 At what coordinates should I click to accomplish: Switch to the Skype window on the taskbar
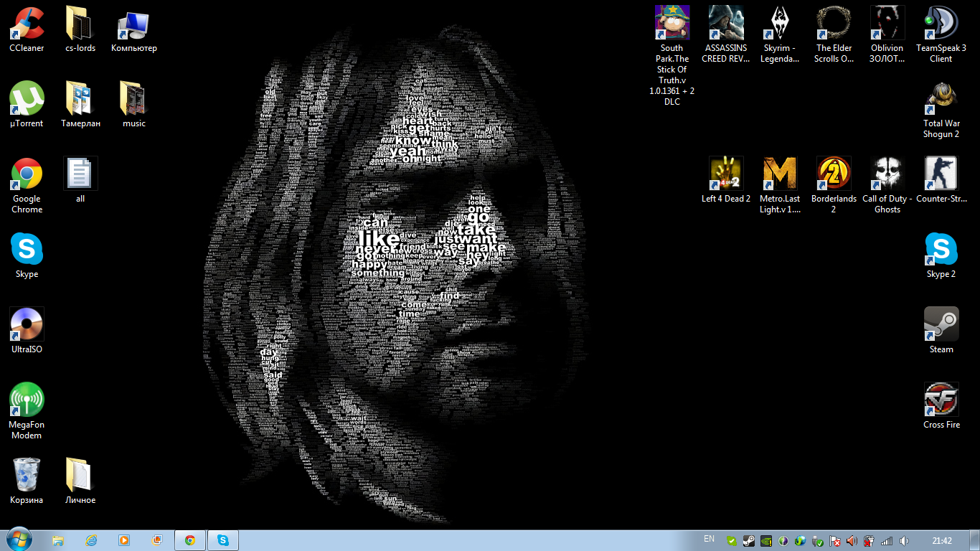(x=223, y=540)
